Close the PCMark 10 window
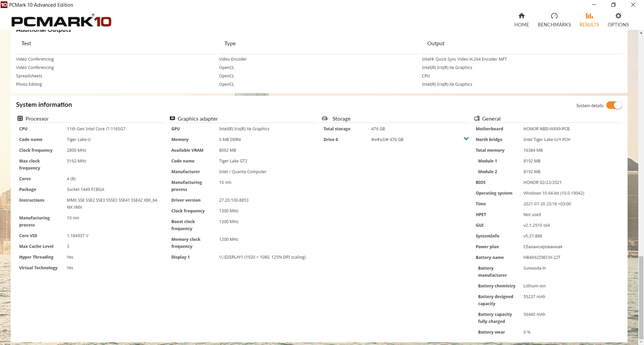The height and width of the screenshot is (345, 644). point(633,5)
